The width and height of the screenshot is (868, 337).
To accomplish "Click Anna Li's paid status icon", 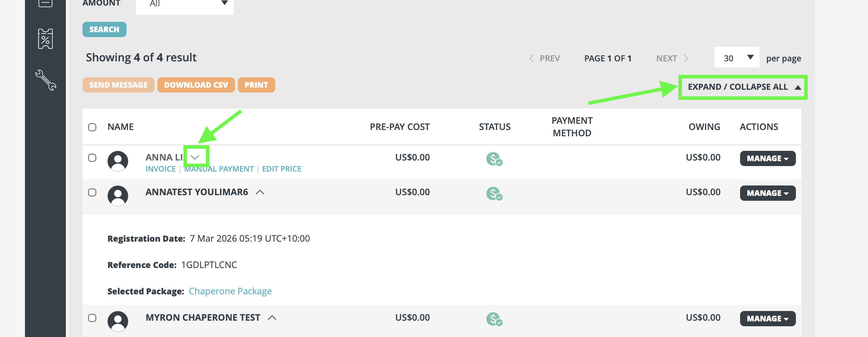I will tap(494, 159).
